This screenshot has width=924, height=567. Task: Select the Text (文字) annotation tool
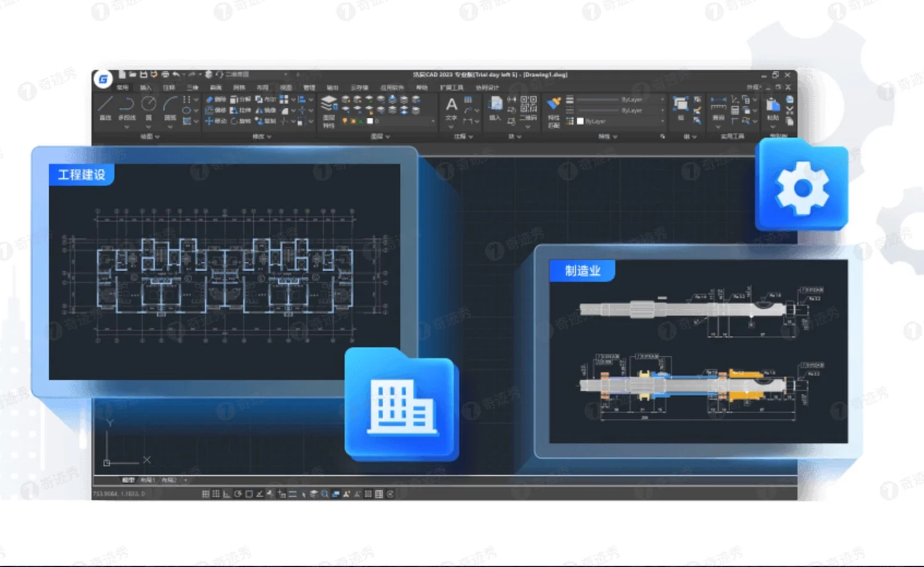[x=451, y=106]
